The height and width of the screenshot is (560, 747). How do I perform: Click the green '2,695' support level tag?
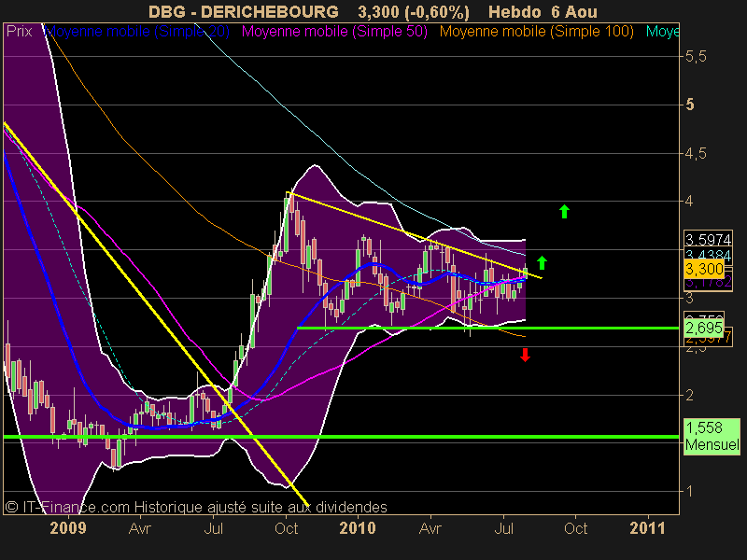(x=704, y=328)
